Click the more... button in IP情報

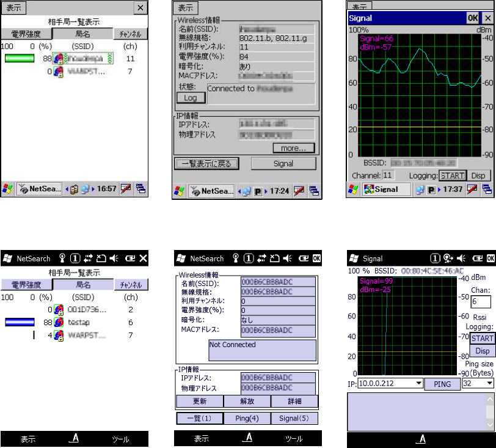click(293, 148)
